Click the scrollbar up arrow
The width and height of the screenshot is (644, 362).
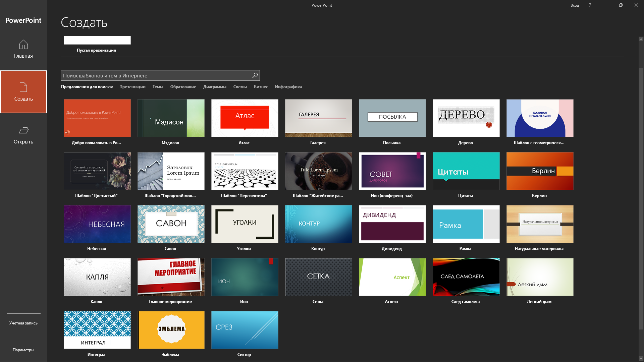coord(641,39)
